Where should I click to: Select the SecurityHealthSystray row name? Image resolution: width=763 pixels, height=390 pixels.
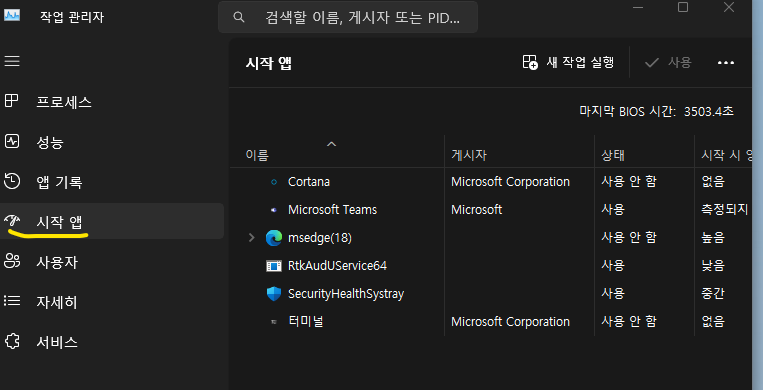[x=346, y=294]
